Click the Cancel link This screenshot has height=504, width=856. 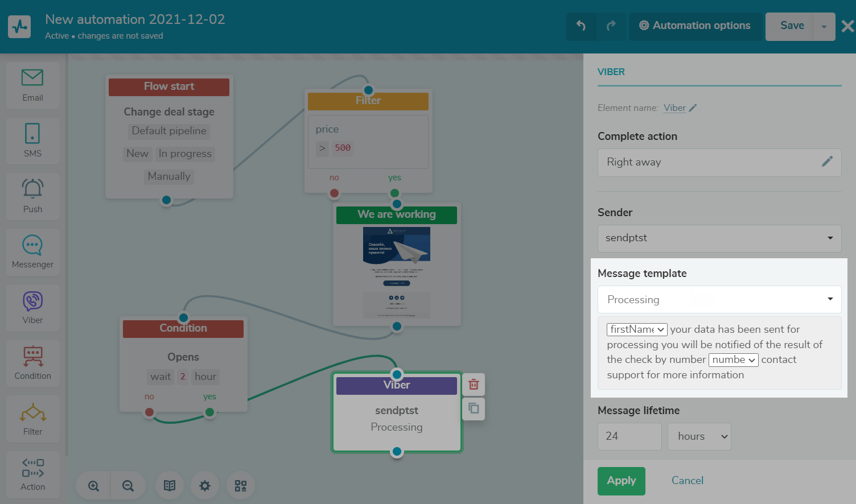[687, 481]
